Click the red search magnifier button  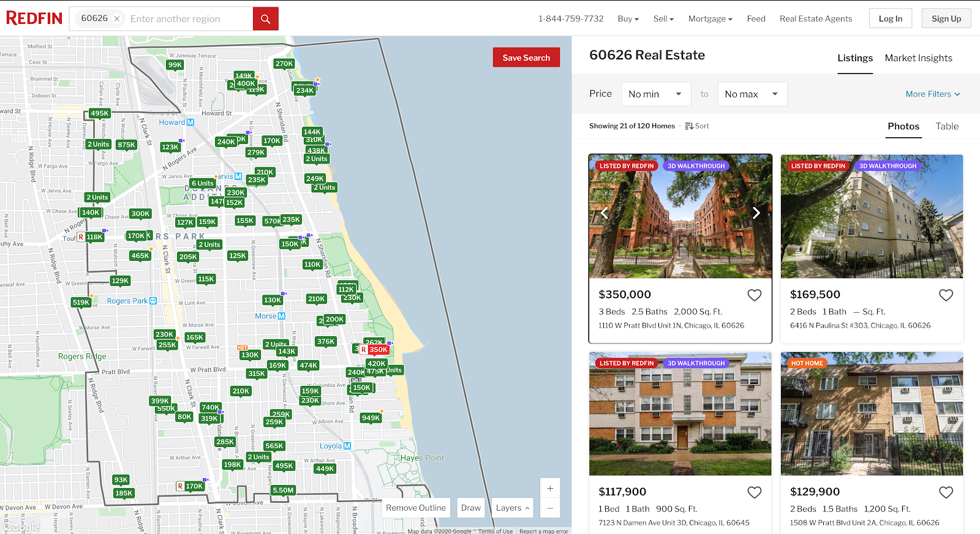click(266, 19)
